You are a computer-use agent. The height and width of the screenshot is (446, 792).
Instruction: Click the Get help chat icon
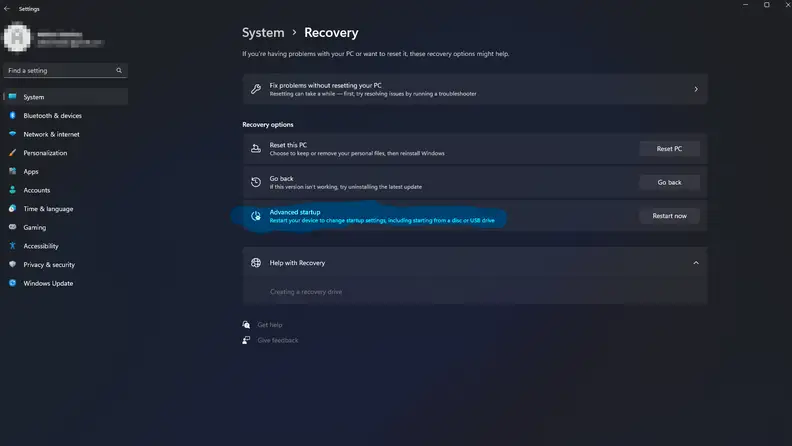click(x=246, y=325)
